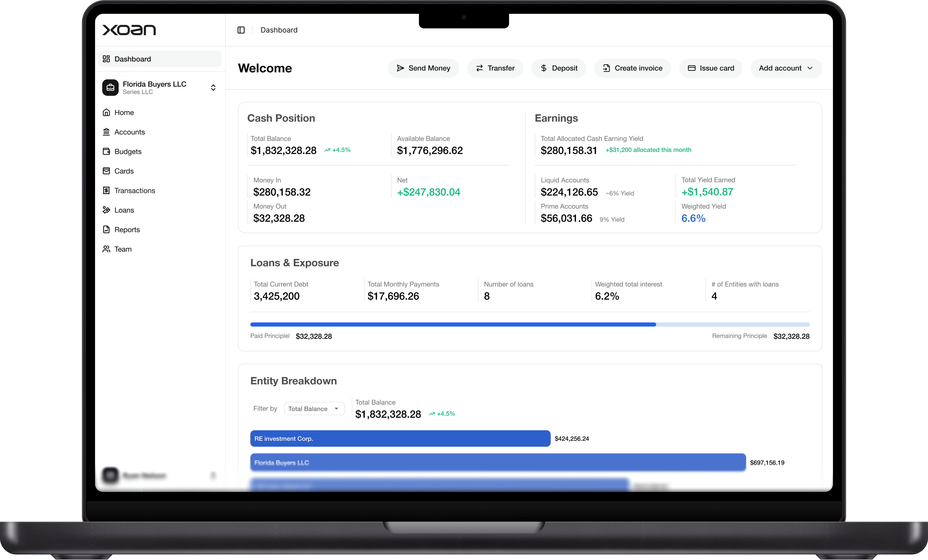Toggle the sidebar panel icon
Image resolution: width=928 pixels, height=560 pixels.
(241, 30)
